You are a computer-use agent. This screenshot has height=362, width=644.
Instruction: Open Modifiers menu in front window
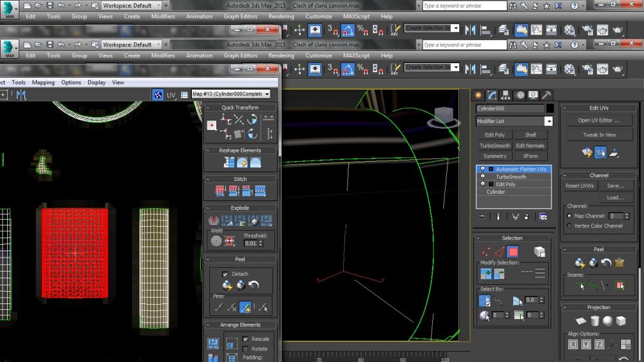click(163, 55)
